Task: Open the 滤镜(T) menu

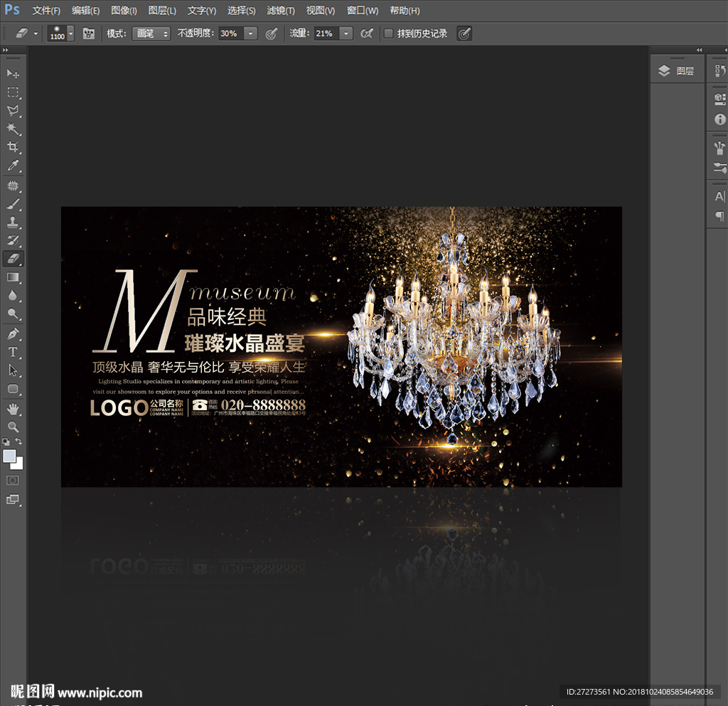Action: 281,10
